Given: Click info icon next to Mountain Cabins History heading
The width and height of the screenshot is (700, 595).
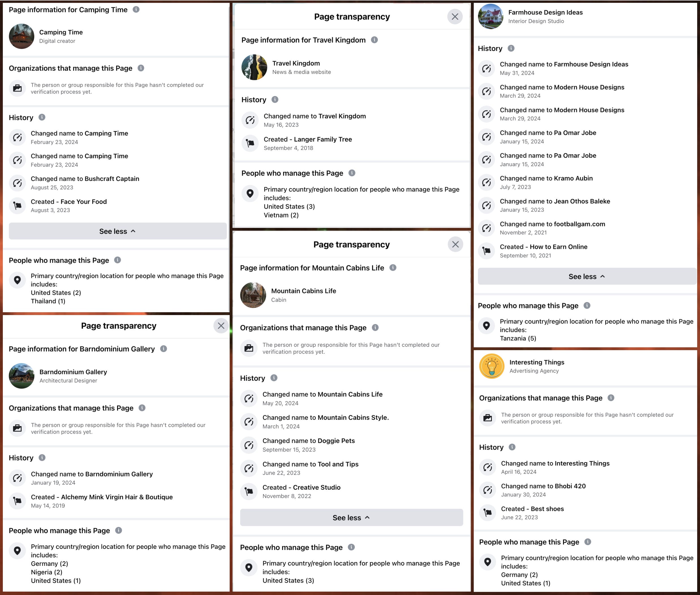Looking at the screenshot, I should (274, 378).
